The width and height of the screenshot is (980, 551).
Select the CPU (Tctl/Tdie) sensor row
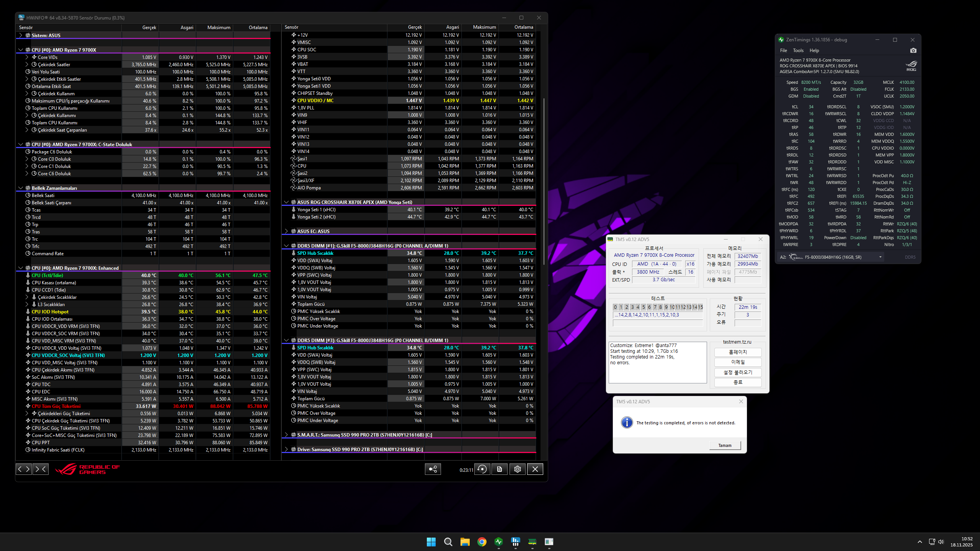(143, 275)
